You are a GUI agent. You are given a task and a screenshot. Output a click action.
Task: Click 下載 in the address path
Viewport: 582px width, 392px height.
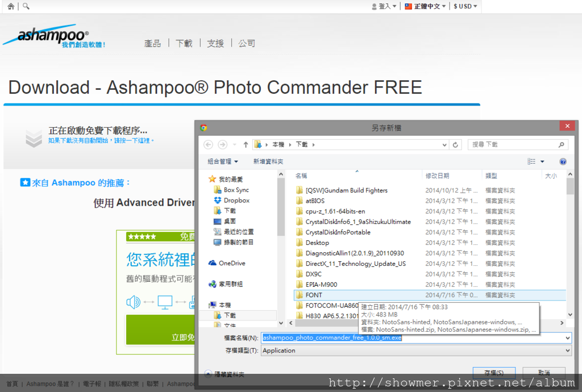click(x=301, y=145)
